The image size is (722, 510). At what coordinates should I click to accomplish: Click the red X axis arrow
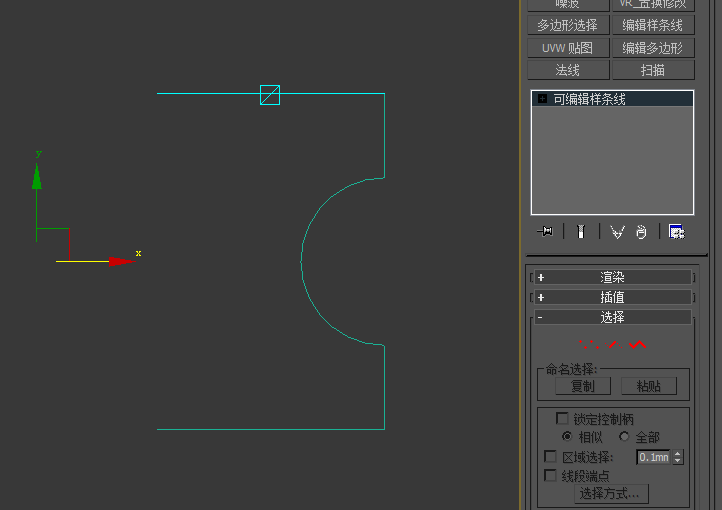[122, 261]
